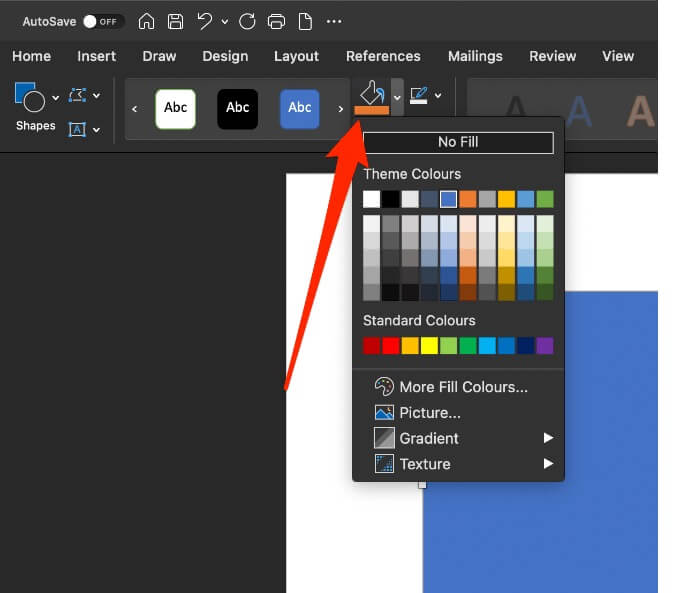Click the Shape Outline pen icon
Viewport: 680px width, 593px height.
click(419, 96)
